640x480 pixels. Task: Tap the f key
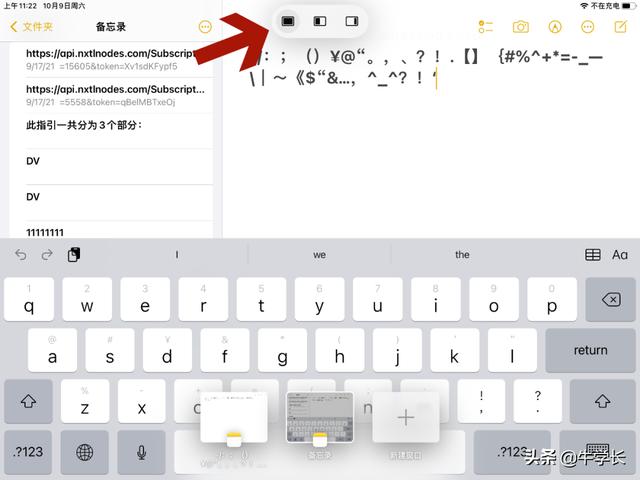(225, 351)
